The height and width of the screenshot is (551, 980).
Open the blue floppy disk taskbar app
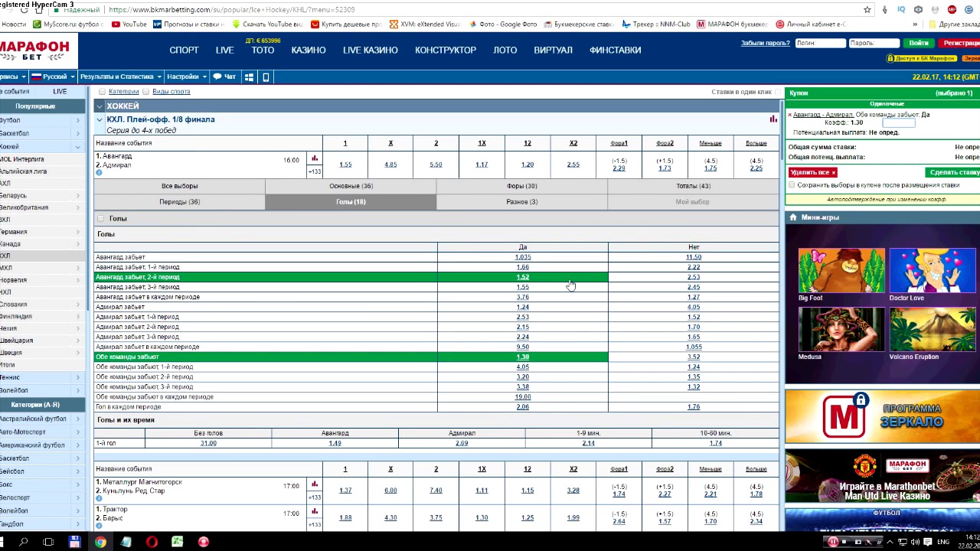point(74,542)
